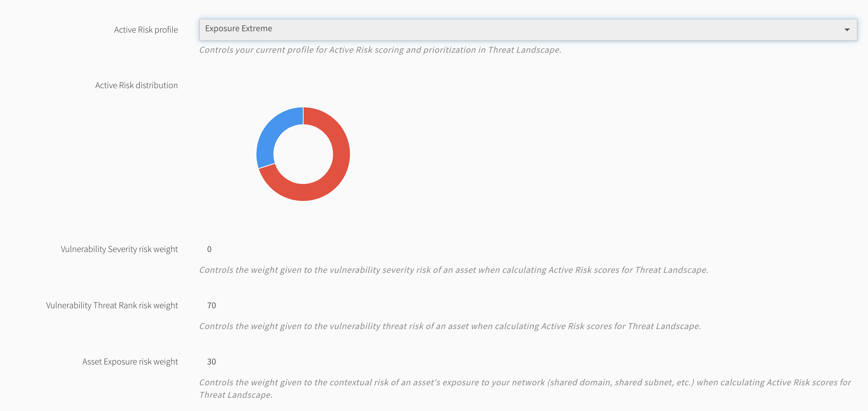Click the Asset Exposure risk weight label
Screen dimensions: 868x411
point(130,362)
